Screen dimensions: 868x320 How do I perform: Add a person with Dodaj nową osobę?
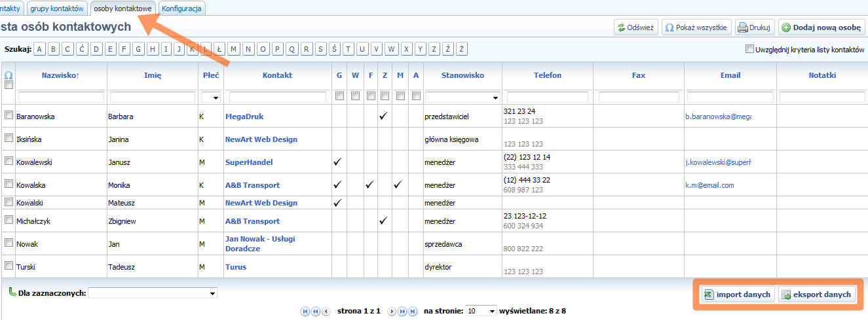(x=821, y=27)
